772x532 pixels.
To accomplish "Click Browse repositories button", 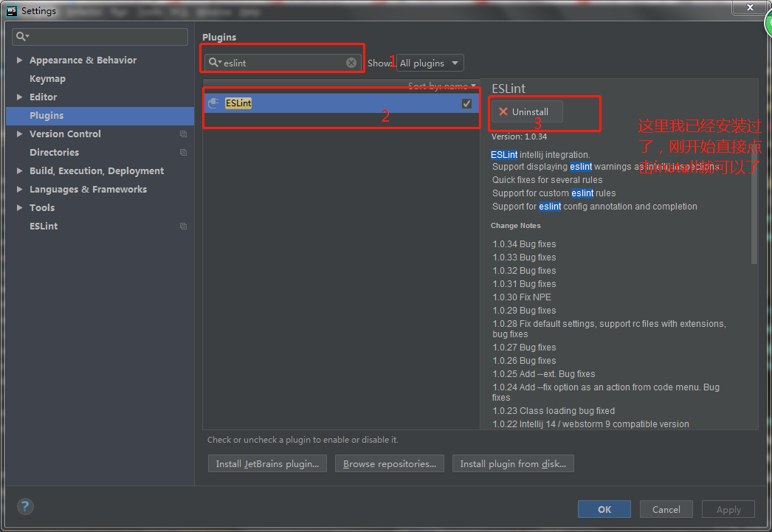I will point(390,463).
